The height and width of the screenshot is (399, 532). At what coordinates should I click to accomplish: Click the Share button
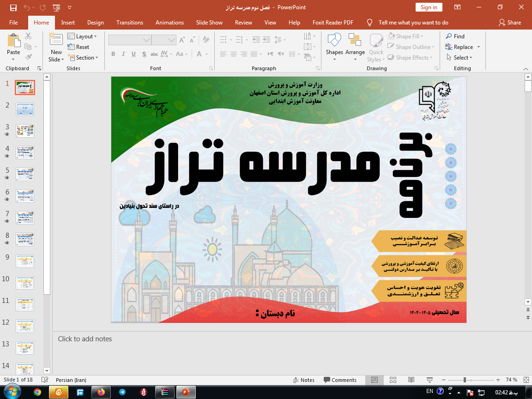510,22
